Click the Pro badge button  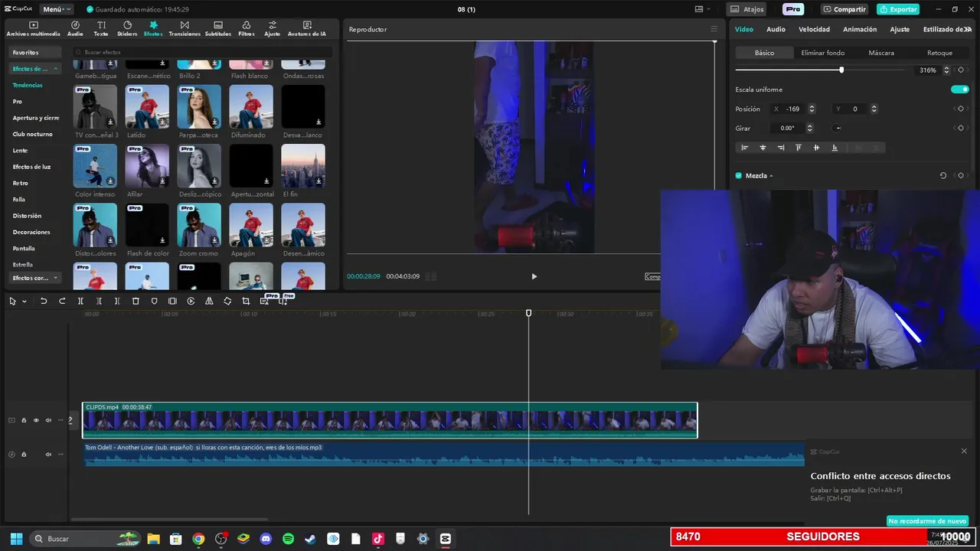coord(793,9)
